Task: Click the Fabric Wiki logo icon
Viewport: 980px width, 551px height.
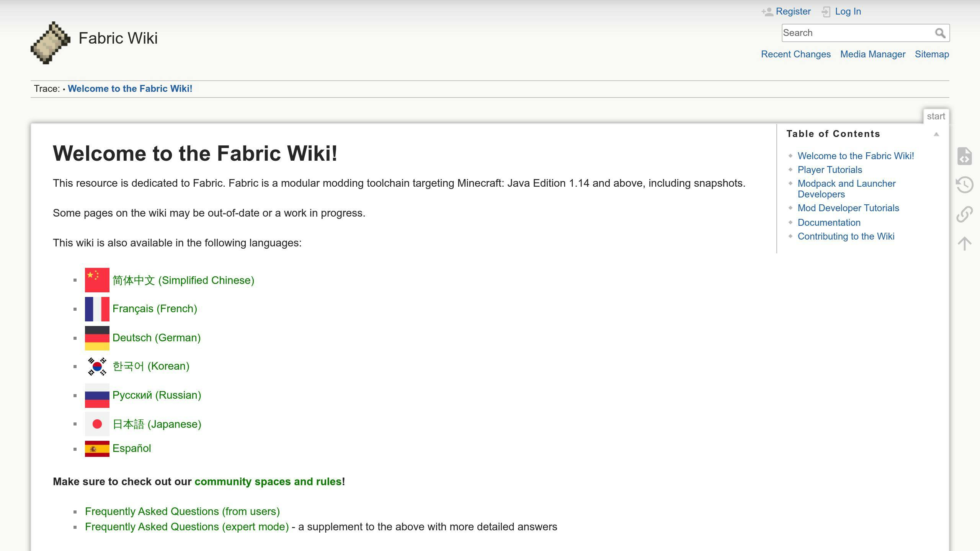Action: [51, 42]
